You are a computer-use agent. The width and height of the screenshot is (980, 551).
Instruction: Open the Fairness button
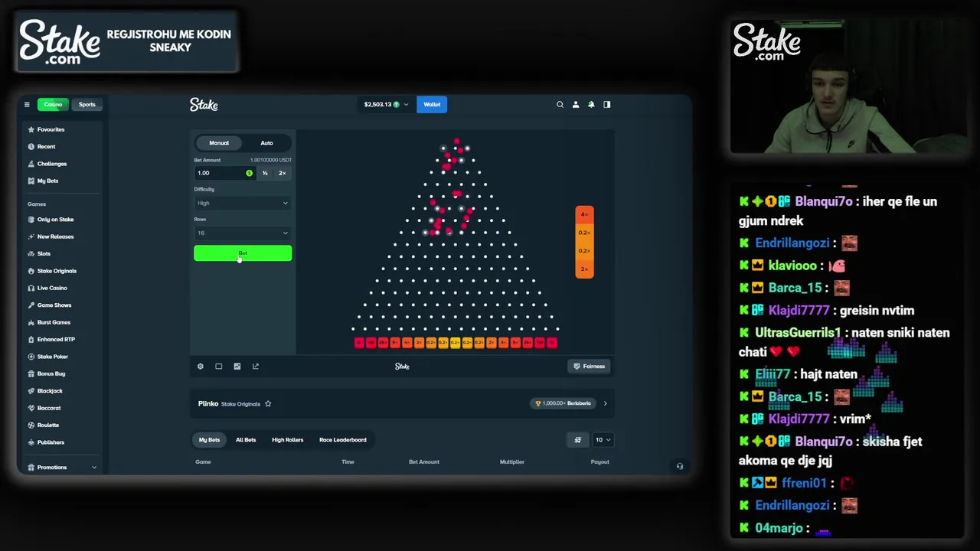click(590, 367)
